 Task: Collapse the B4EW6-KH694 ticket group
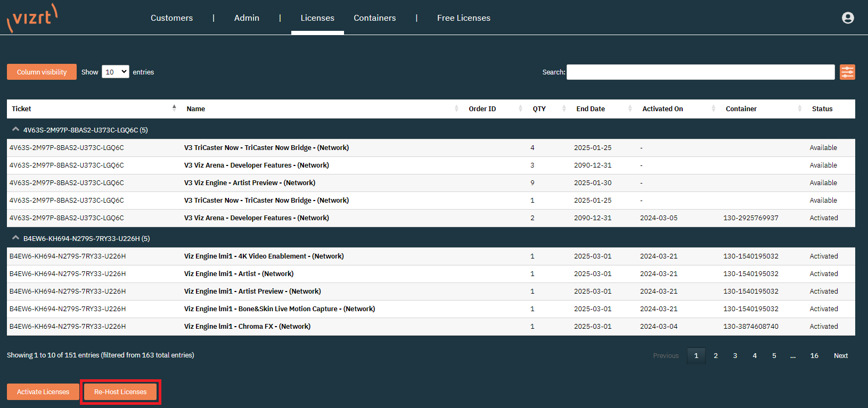click(16, 238)
